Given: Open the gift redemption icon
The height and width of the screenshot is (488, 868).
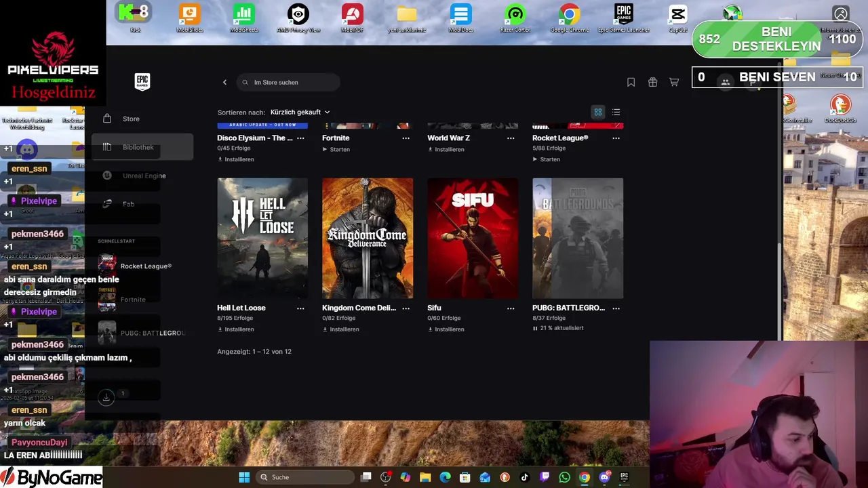Looking at the screenshot, I should click(x=652, y=82).
